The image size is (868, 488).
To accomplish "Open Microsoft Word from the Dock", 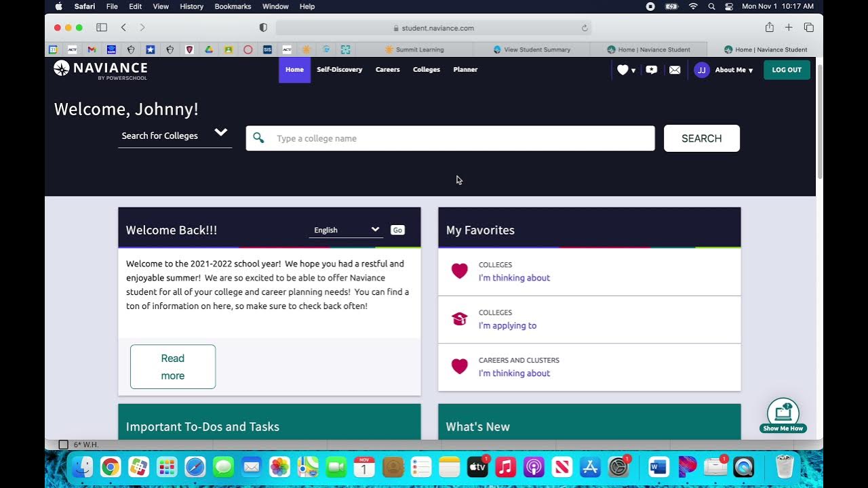I will (658, 467).
